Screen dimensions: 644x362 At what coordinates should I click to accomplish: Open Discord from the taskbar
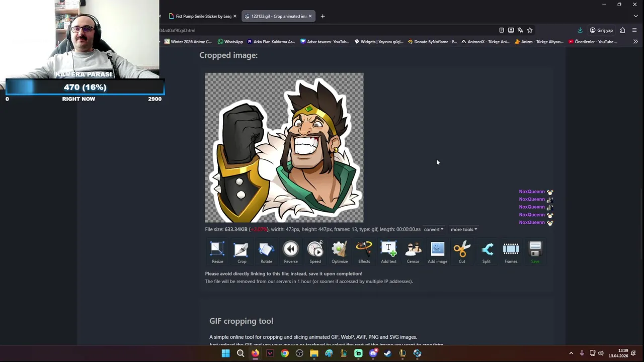[373, 353]
